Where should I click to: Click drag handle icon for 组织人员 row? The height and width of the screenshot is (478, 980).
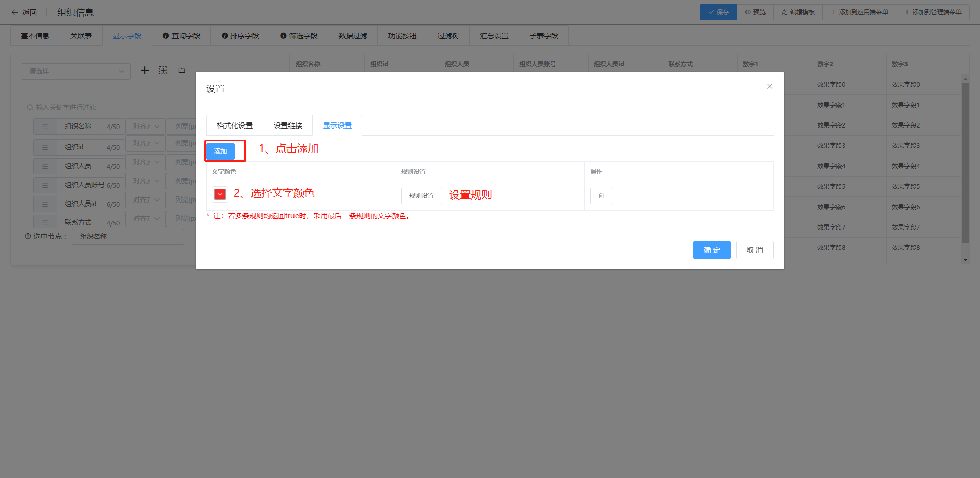coord(45,166)
